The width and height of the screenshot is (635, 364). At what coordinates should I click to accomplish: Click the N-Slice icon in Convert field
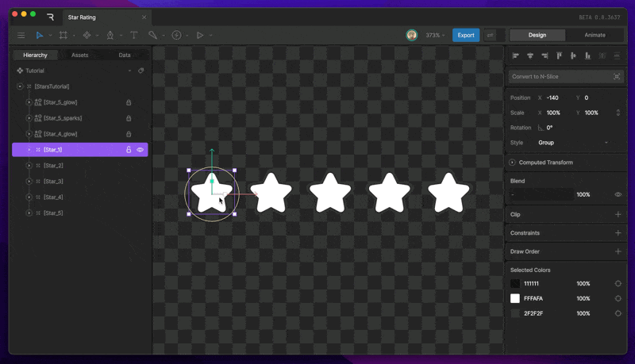tap(617, 76)
